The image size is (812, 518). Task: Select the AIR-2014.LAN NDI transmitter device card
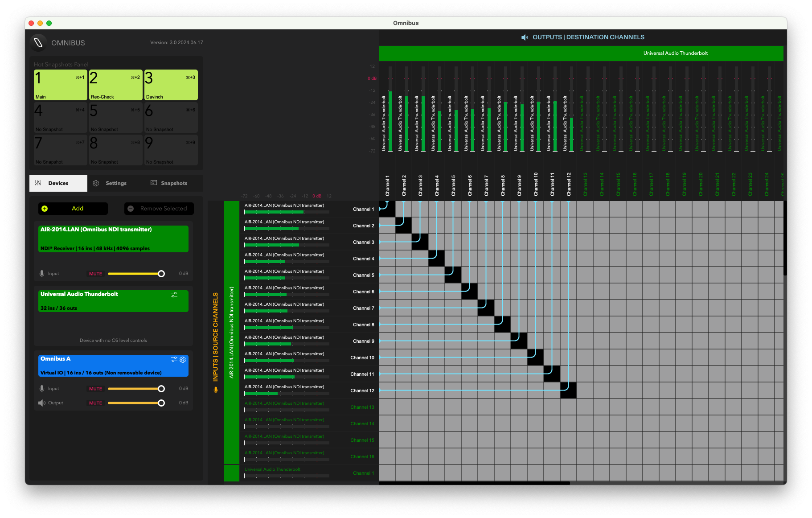tap(113, 239)
